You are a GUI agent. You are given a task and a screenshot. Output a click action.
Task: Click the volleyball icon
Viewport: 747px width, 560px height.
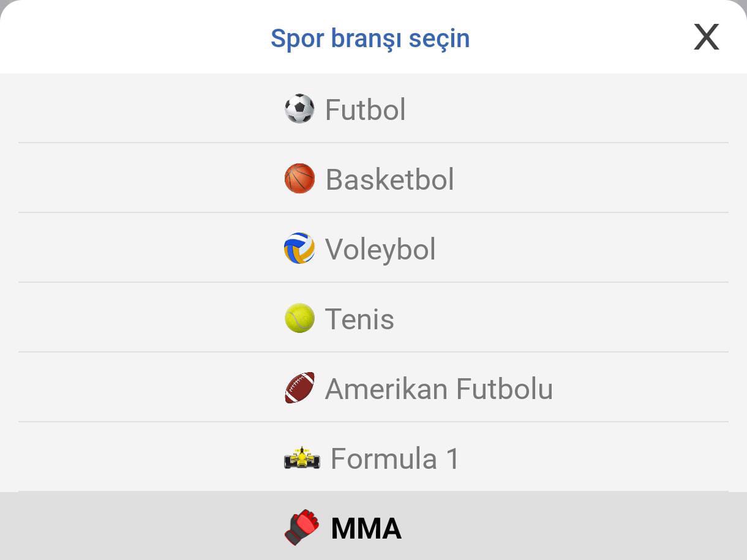pos(299,248)
